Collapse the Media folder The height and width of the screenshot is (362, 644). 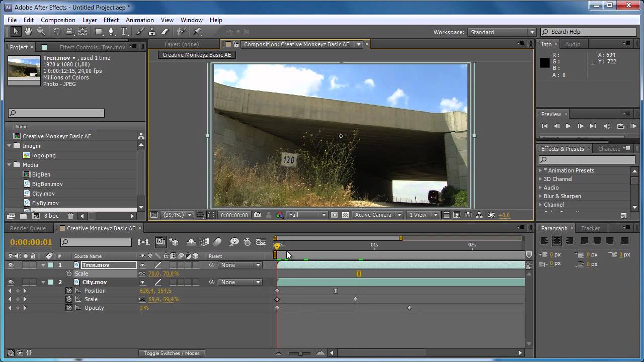pyautogui.click(x=10, y=165)
